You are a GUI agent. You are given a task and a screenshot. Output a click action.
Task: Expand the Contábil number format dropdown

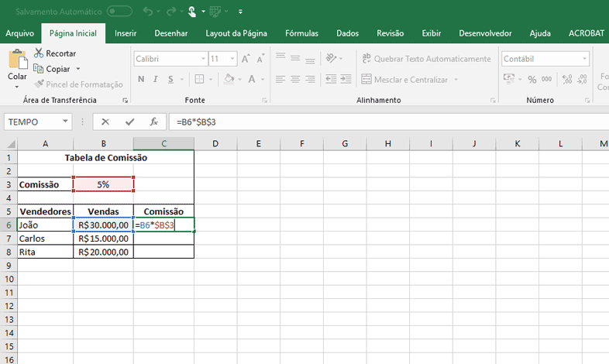pos(585,59)
